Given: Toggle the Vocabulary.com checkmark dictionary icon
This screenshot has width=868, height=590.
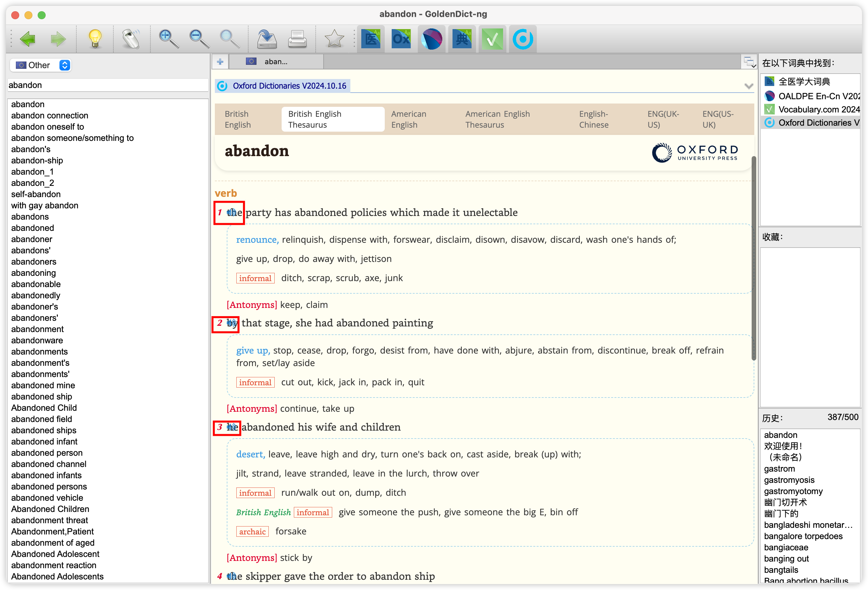Looking at the screenshot, I should [493, 39].
